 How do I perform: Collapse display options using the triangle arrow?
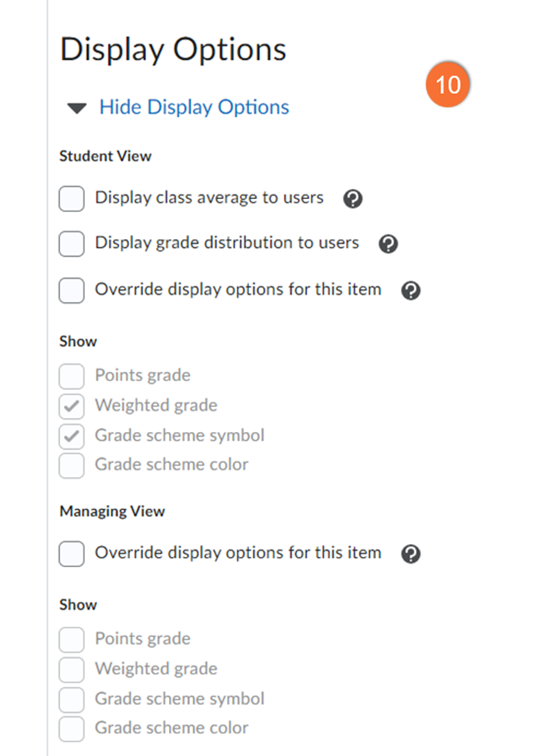point(78,108)
